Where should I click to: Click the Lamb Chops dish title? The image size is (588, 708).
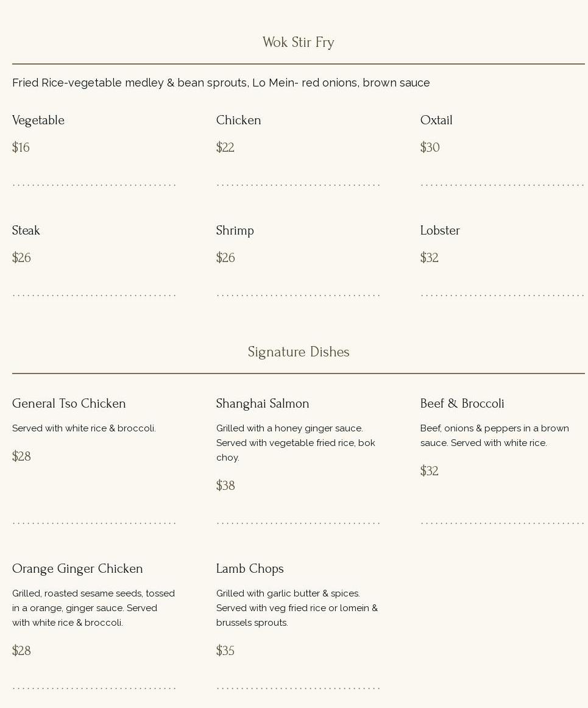(x=250, y=569)
